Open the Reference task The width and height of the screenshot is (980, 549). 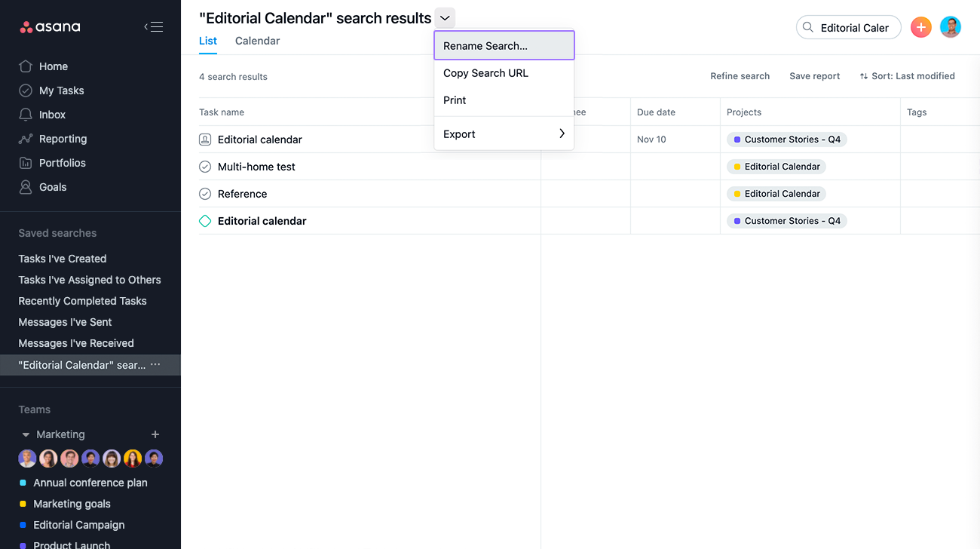(242, 194)
